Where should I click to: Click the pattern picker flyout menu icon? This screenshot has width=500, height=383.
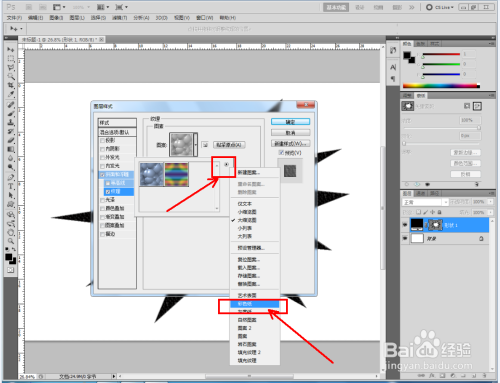tap(227, 164)
